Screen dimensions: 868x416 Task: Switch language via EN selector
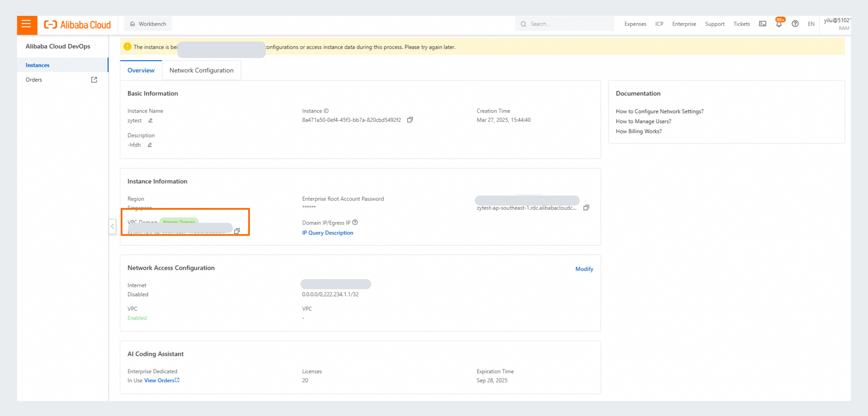point(811,24)
